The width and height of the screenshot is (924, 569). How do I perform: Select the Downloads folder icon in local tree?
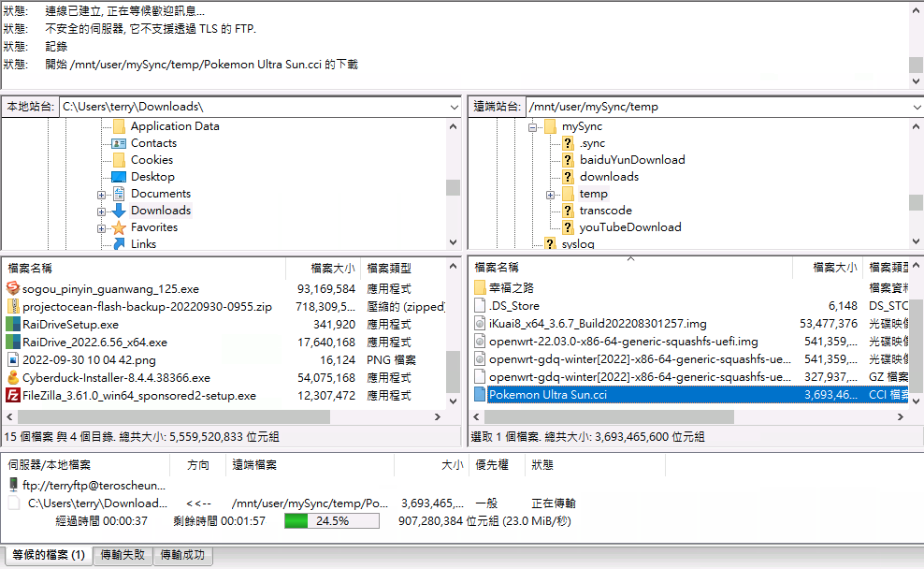(119, 211)
